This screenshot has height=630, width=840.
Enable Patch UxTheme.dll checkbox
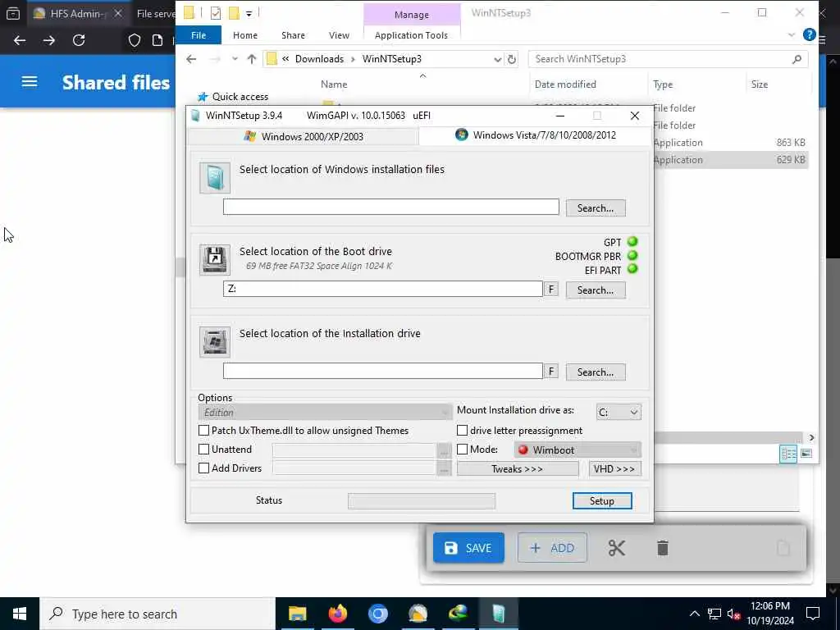pyautogui.click(x=203, y=430)
